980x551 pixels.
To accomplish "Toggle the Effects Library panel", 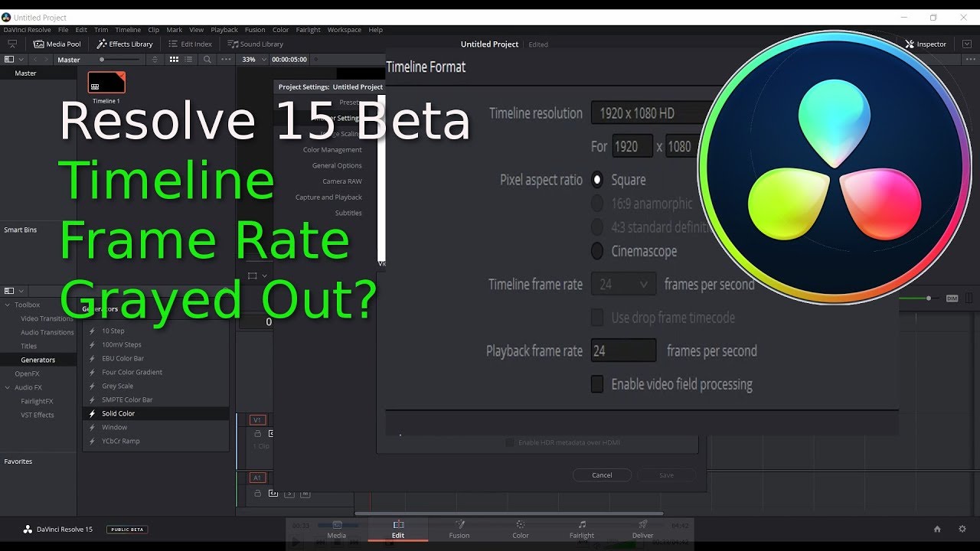I will pyautogui.click(x=125, y=44).
